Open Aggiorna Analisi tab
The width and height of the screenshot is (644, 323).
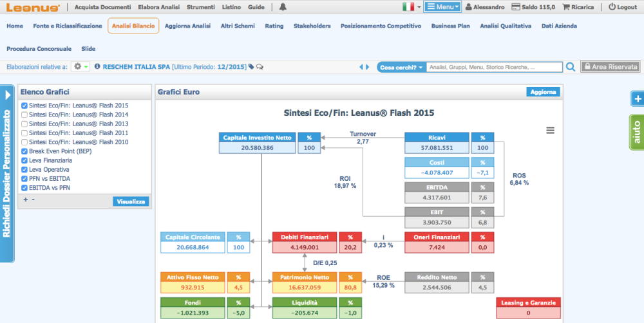[187, 26]
